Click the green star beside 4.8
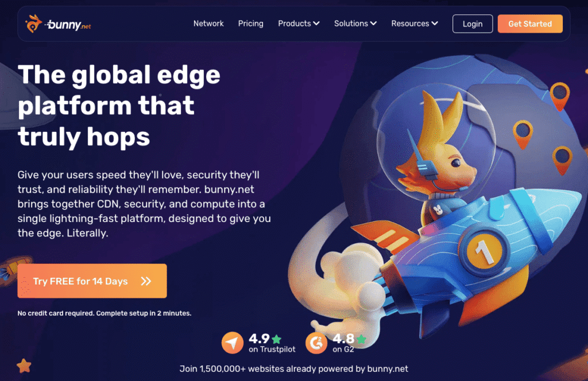This screenshot has height=381, width=588. (361, 339)
